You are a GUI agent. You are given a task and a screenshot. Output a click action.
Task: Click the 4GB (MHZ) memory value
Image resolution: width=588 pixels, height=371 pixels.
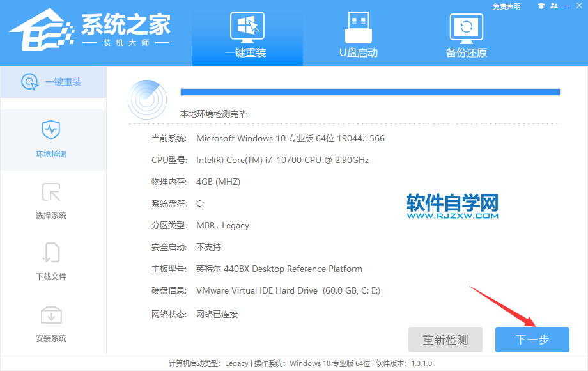pyautogui.click(x=218, y=182)
